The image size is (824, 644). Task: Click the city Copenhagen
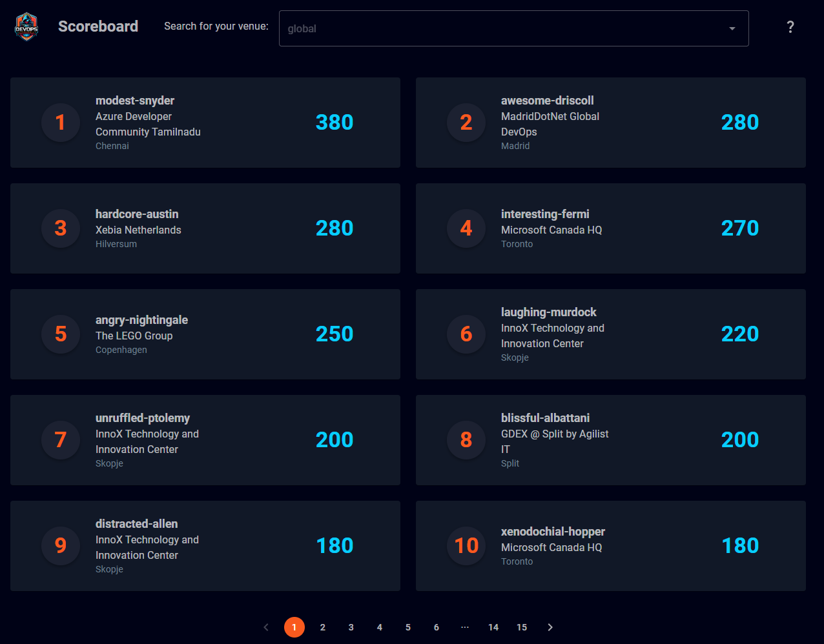(x=121, y=350)
